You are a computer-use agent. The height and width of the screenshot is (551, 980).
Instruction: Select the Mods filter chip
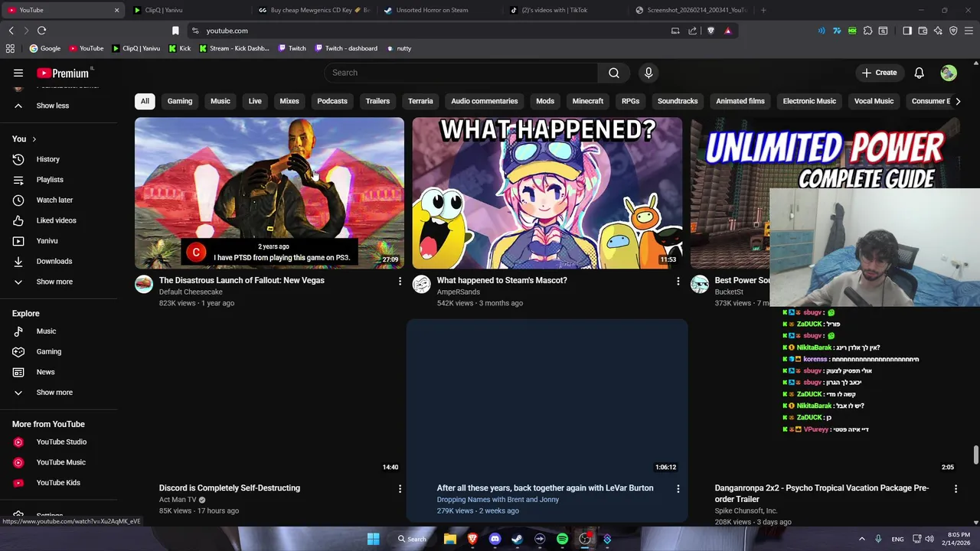pyautogui.click(x=545, y=101)
